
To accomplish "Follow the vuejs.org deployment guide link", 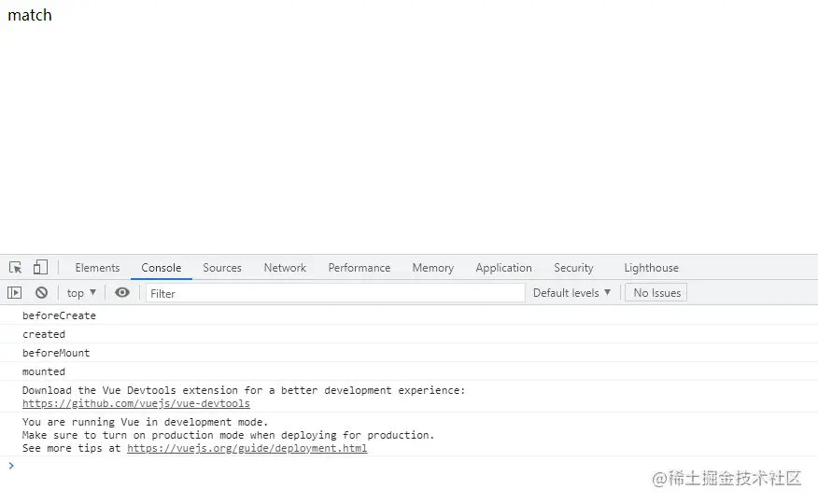I will point(247,448).
